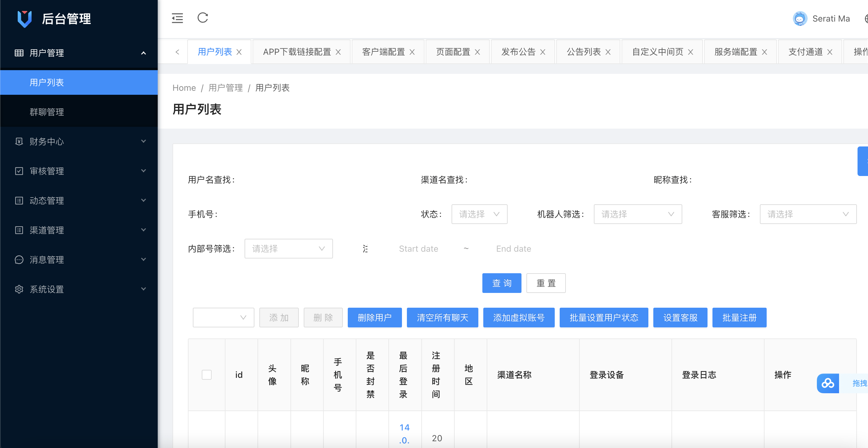
Task: Click the 查询 button
Action: [x=501, y=283]
